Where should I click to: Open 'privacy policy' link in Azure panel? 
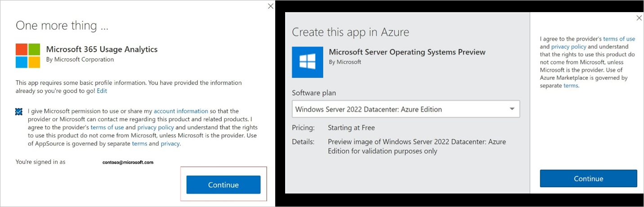pos(568,47)
